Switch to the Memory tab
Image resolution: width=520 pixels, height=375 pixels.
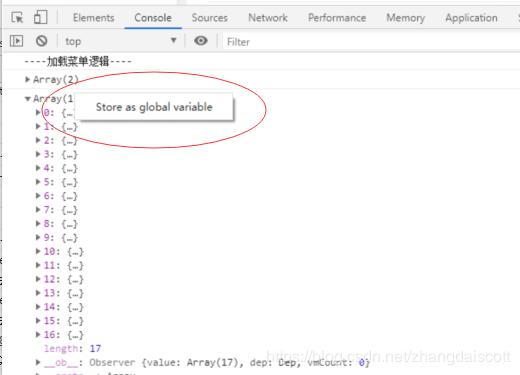point(406,18)
